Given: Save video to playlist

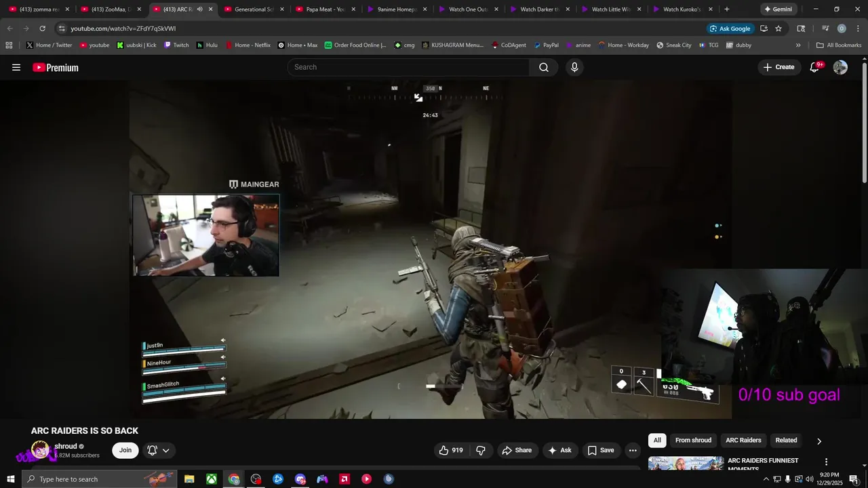Looking at the screenshot, I should [601, 450].
